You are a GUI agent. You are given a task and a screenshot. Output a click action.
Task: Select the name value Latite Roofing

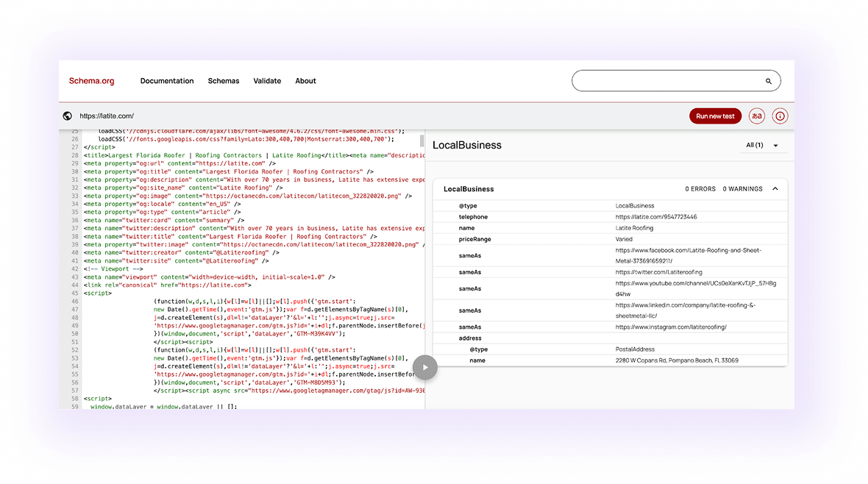[634, 228]
